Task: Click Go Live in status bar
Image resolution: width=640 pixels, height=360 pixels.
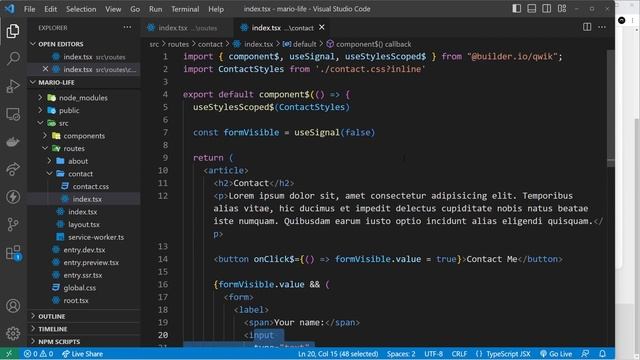Action: pyautogui.click(x=556, y=354)
